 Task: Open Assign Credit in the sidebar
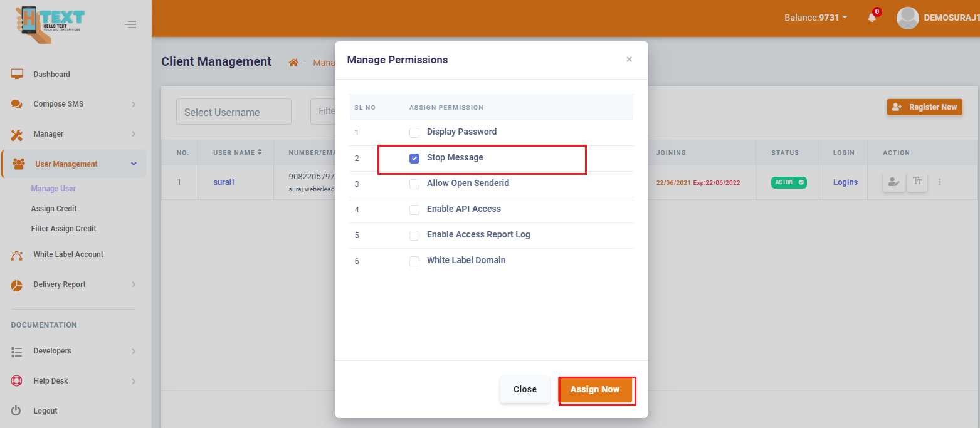tap(54, 209)
